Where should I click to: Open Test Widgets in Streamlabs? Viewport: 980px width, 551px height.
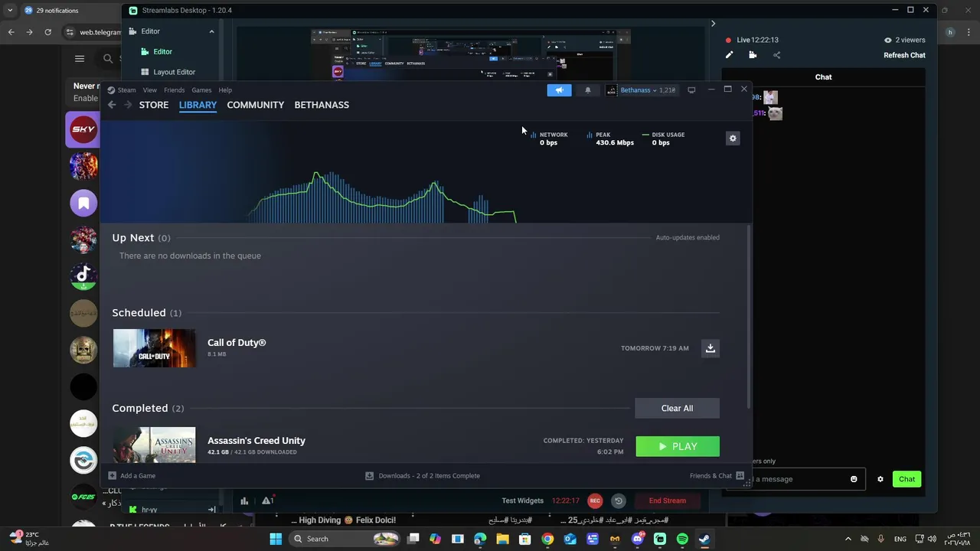click(522, 500)
